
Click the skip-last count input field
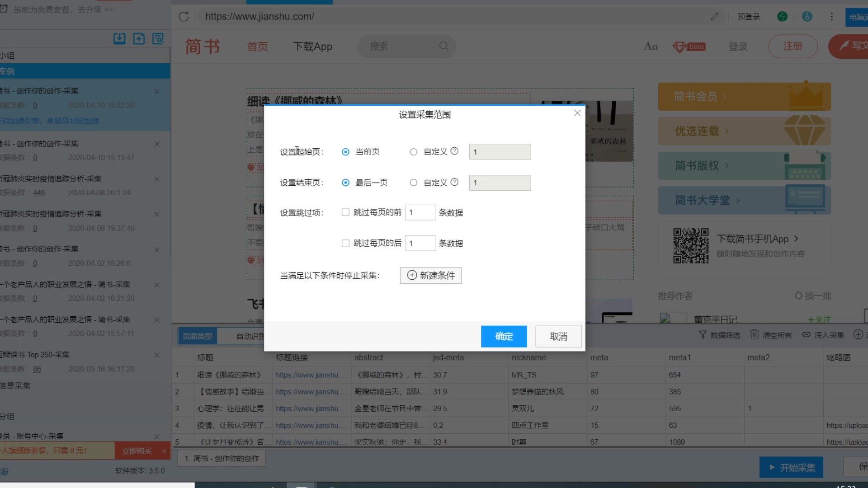coord(420,243)
